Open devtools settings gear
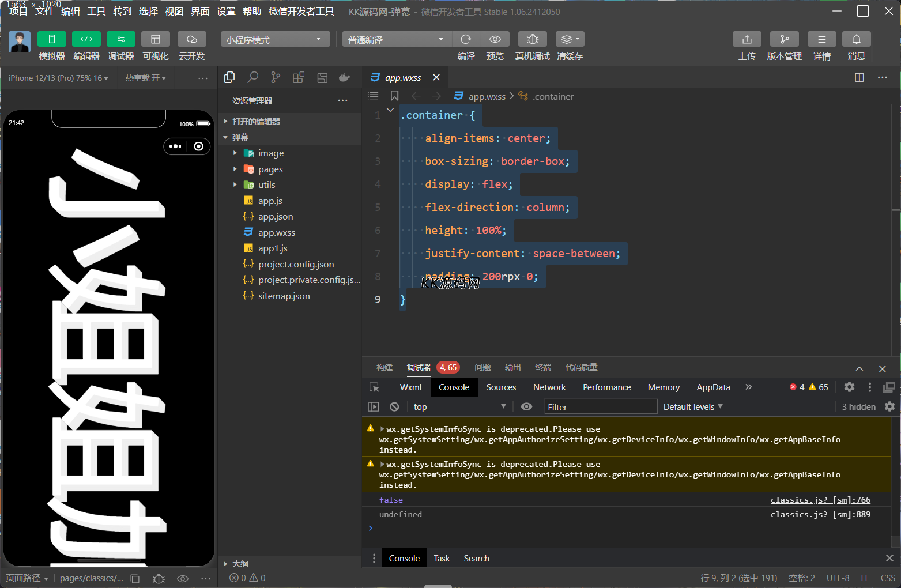Screen dimensions: 901x588 (x=849, y=387)
